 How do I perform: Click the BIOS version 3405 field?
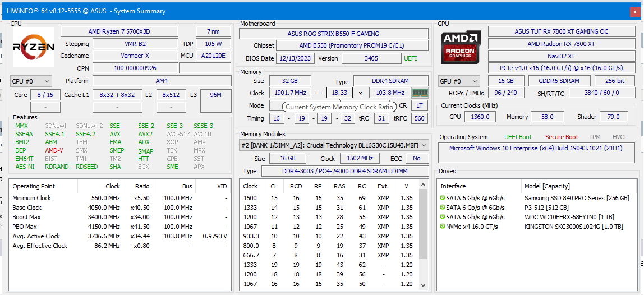click(371, 58)
